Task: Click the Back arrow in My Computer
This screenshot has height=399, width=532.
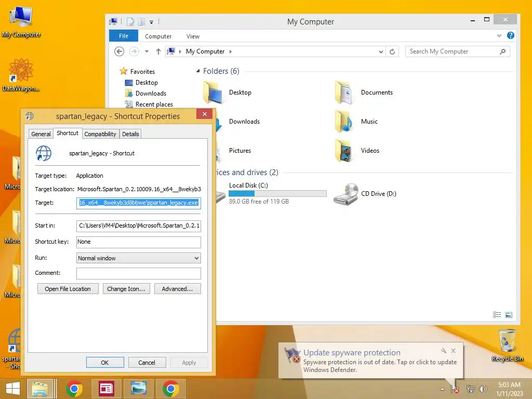Action: (119, 51)
